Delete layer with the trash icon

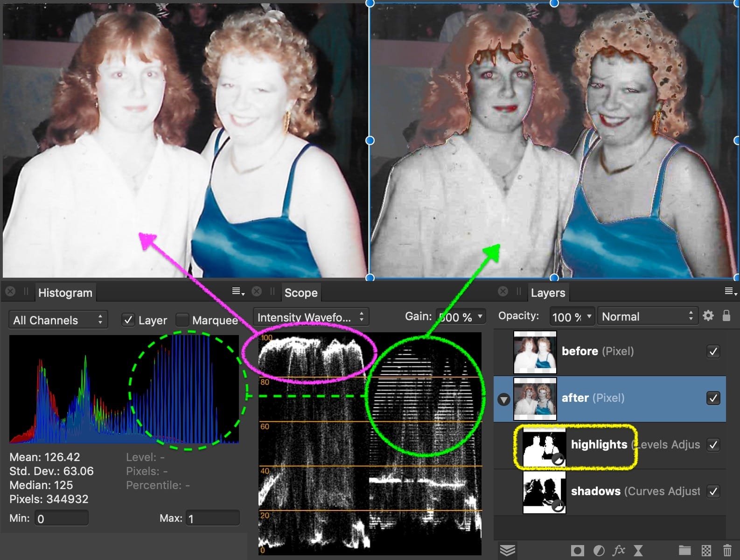(x=727, y=551)
